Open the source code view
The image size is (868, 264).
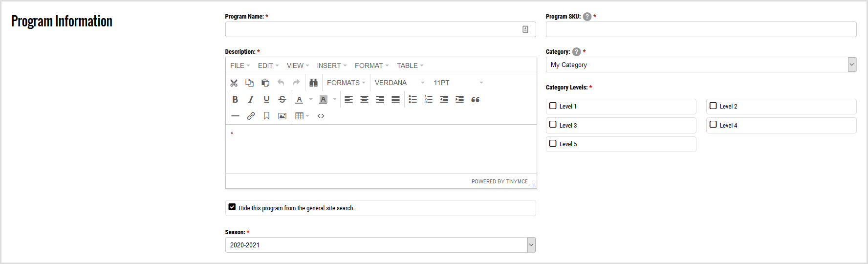pyautogui.click(x=321, y=116)
